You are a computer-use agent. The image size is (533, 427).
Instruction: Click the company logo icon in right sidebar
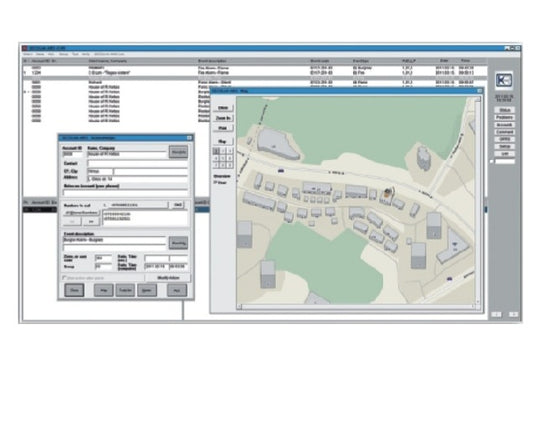pyautogui.click(x=504, y=81)
